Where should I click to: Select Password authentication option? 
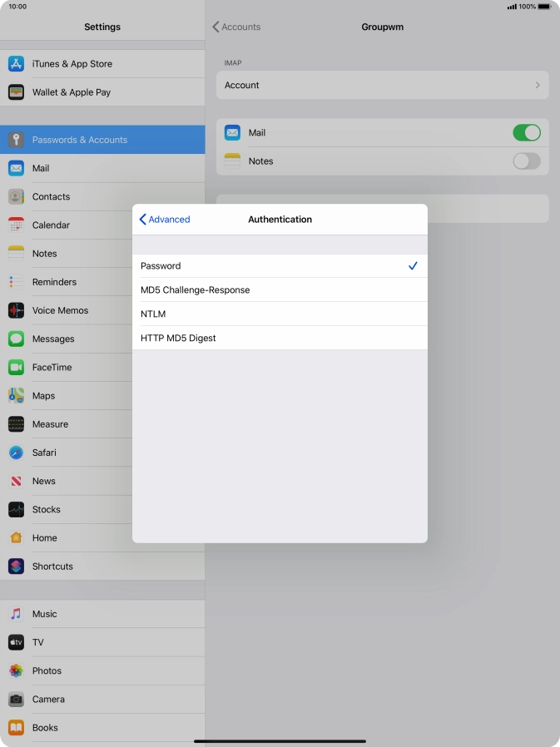click(279, 266)
